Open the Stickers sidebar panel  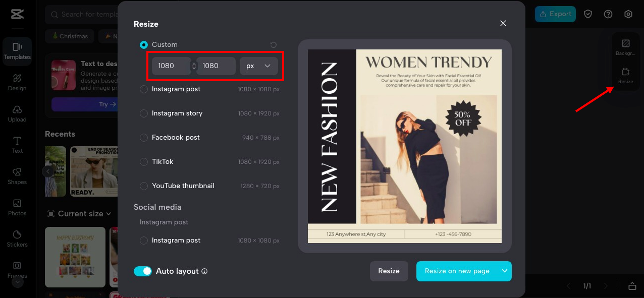click(17, 239)
